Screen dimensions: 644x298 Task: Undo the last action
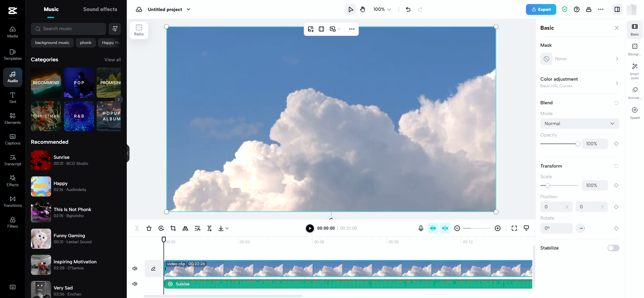[408, 10]
